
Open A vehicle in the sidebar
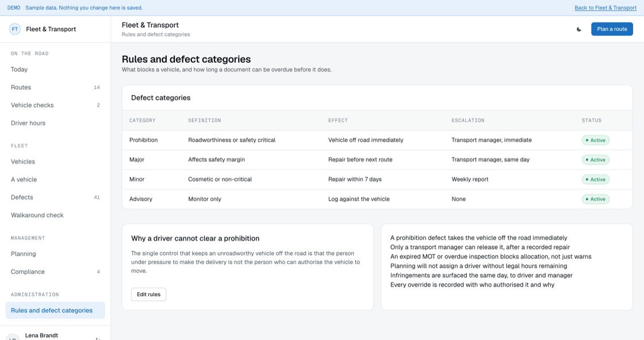(55, 179)
